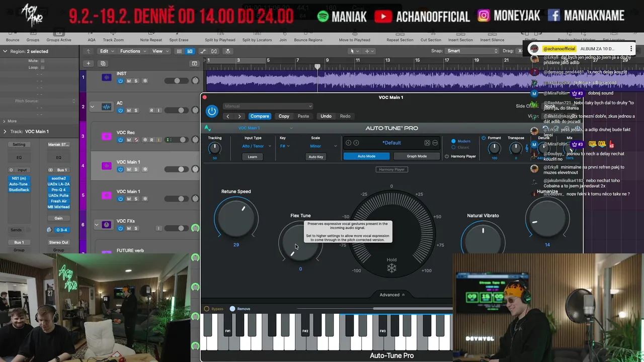644x362 pixels.
Task: Click the AC track waveform icon
Action: pos(106,107)
